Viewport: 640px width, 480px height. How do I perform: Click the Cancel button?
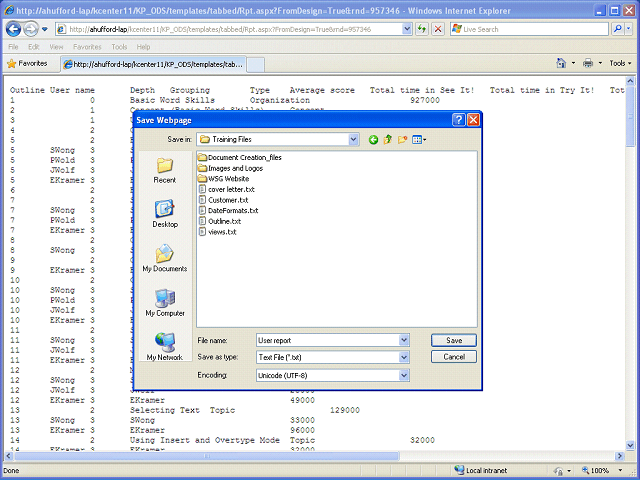[454, 357]
